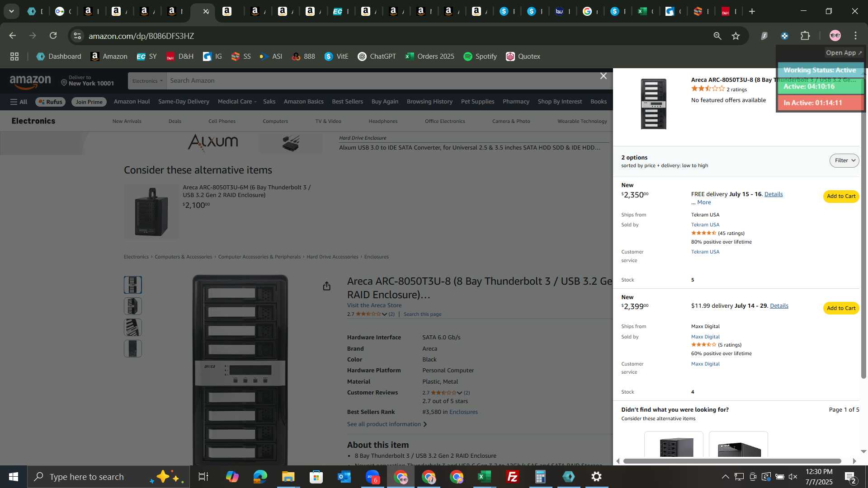Open the ChatGPT bookmark
Screen dimensions: 868x488
click(377, 56)
